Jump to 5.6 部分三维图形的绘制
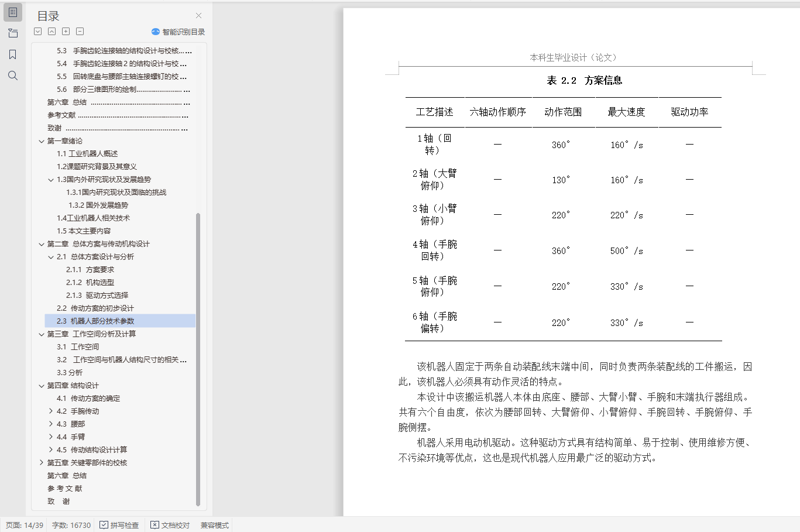 123,90
